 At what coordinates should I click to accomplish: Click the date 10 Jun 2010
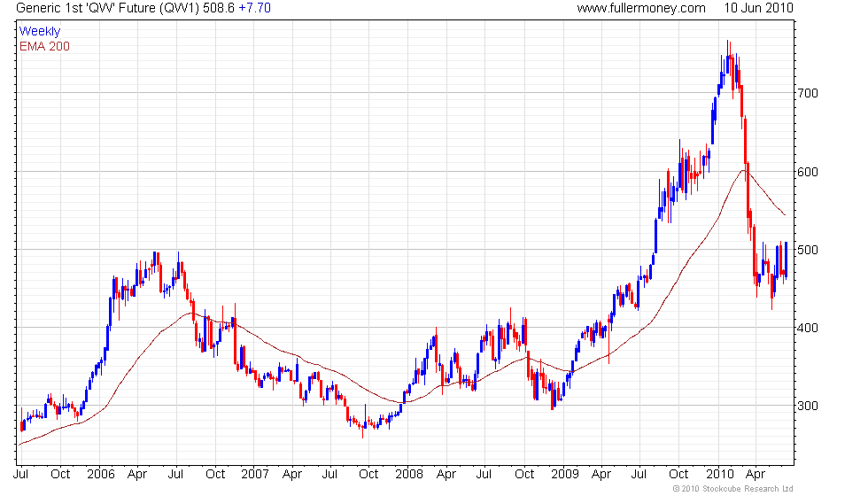(758, 8)
